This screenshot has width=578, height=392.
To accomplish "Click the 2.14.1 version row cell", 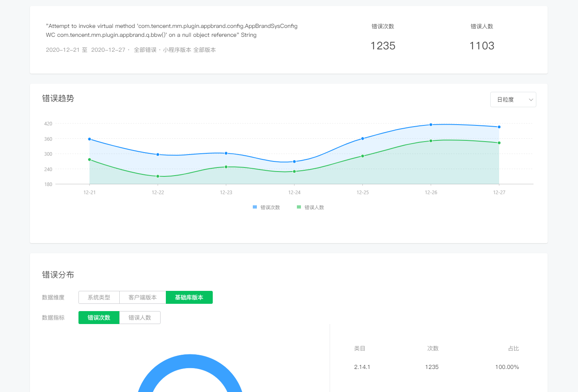I will pyautogui.click(x=362, y=367).
